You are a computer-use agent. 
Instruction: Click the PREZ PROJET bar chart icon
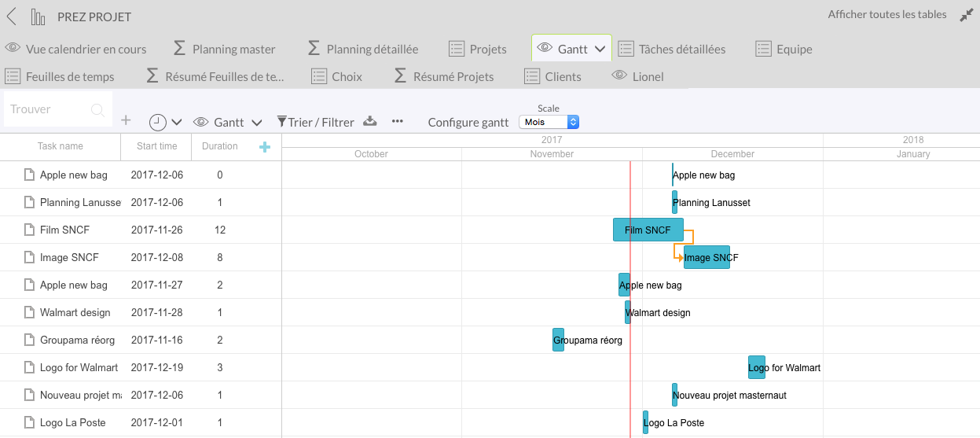click(x=38, y=17)
